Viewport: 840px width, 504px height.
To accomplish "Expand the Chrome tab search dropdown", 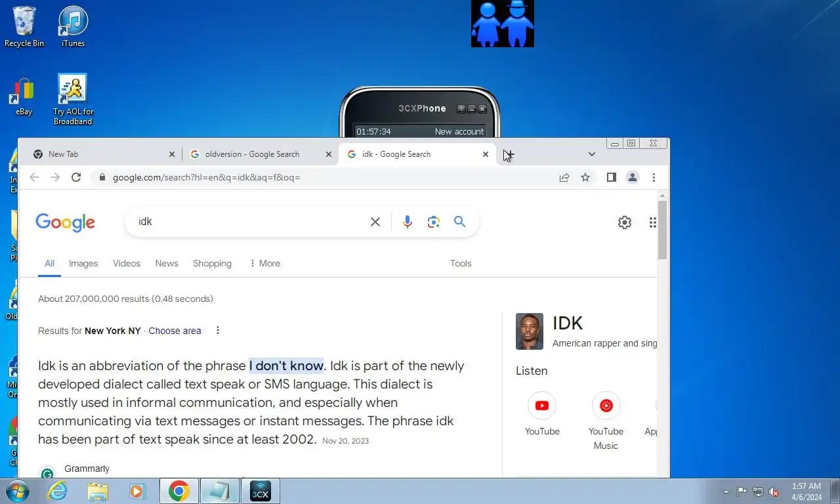I will tap(592, 154).
